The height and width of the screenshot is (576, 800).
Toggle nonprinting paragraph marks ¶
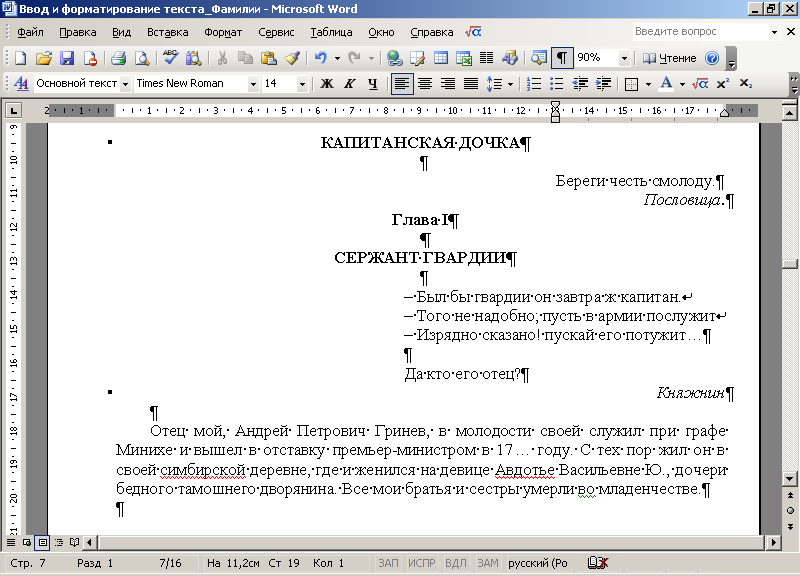click(x=562, y=58)
